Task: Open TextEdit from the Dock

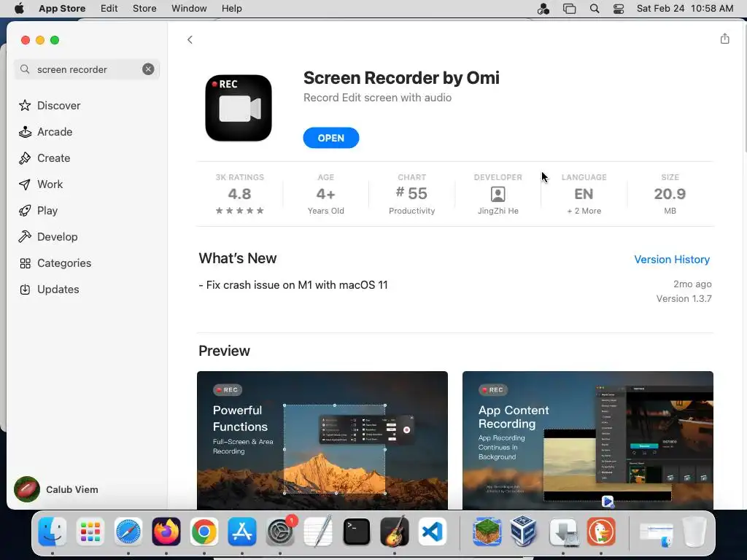Action: click(318, 532)
